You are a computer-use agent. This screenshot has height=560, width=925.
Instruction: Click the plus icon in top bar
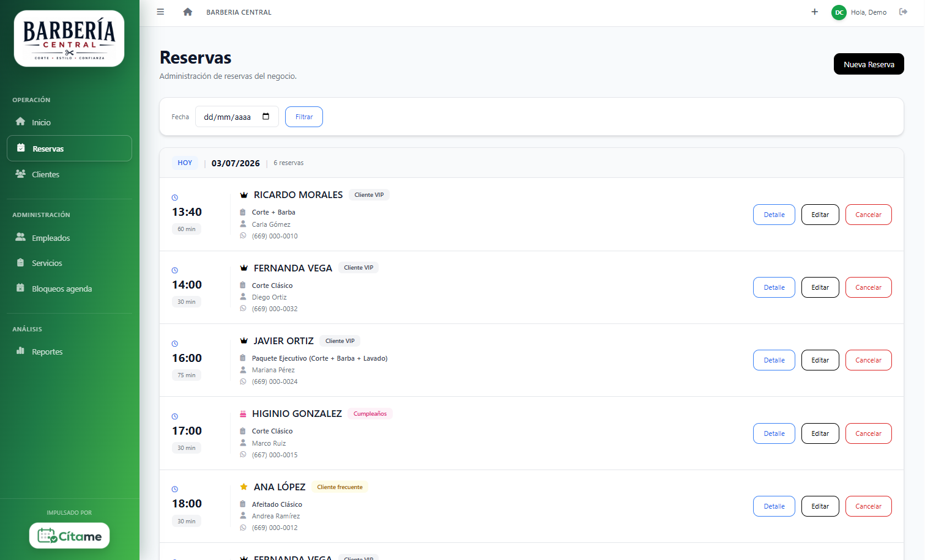pyautogui.click(x=814, y=12)
